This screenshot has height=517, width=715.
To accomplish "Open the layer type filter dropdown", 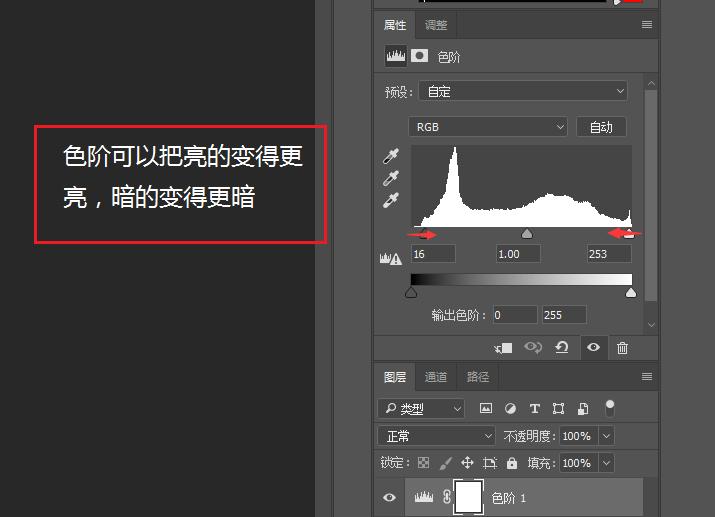I will (x=421, y=408).
